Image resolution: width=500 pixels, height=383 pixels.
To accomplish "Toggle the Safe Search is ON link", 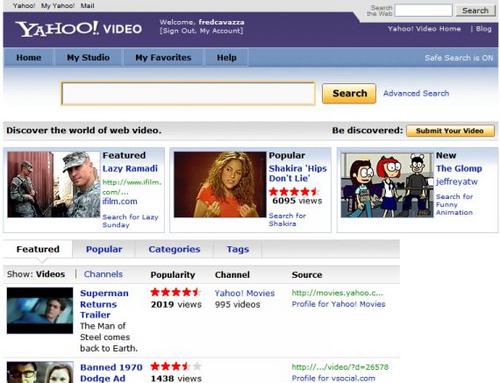I will [x=459, y=58].
